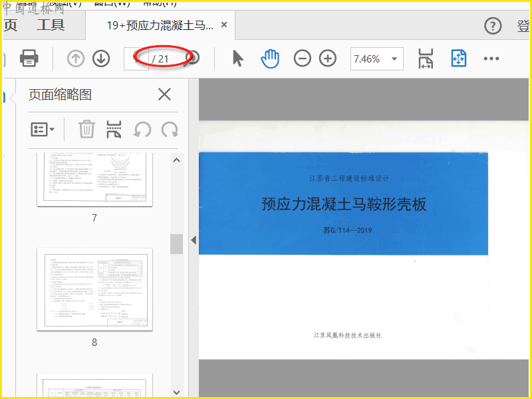The image size is (532, 399).
Task: Open thumbnail options dropdown menu
Action: pyautogui.click(x=43, y=129)
